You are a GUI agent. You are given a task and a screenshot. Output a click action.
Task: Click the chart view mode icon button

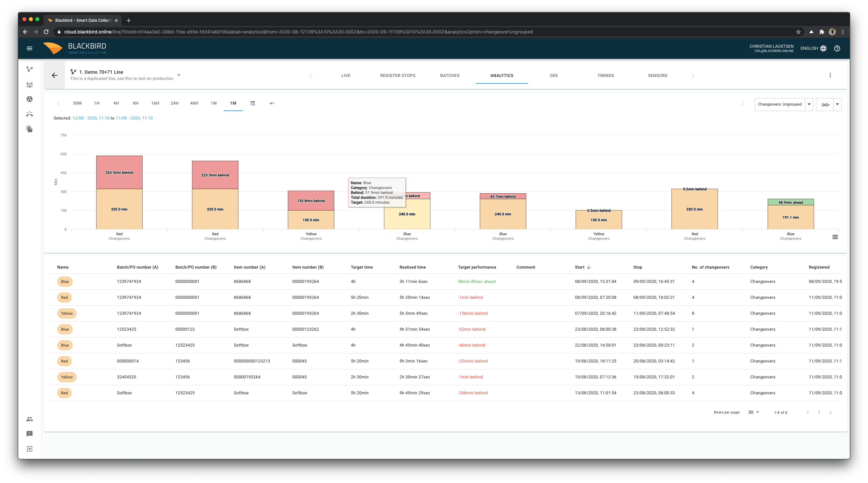[825, 105]
